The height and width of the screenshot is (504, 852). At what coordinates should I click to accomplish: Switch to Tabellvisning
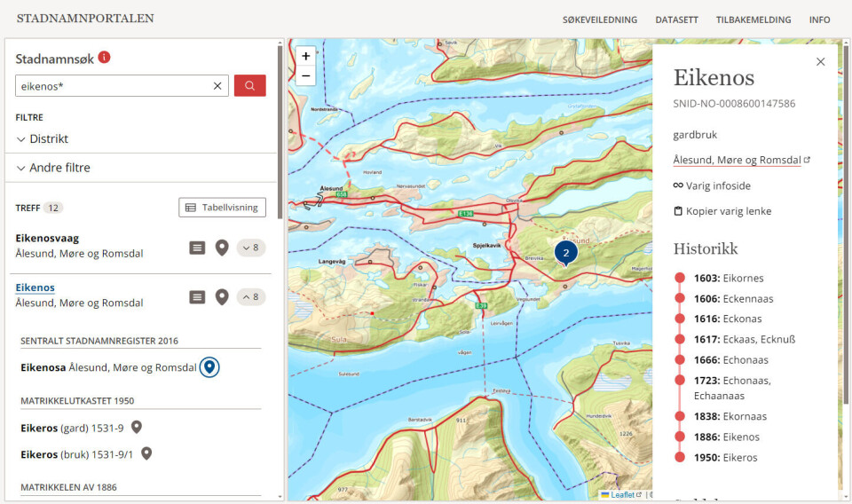coord(222,208)
